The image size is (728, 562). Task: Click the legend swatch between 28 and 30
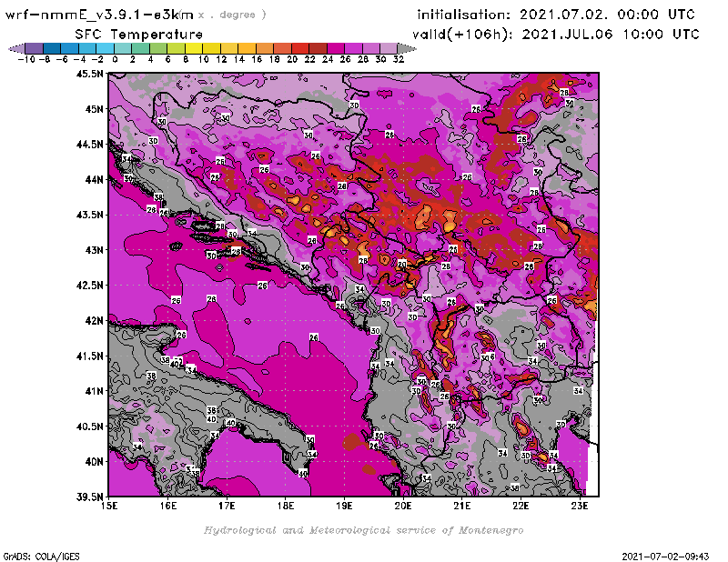click(x=371, y=48)
